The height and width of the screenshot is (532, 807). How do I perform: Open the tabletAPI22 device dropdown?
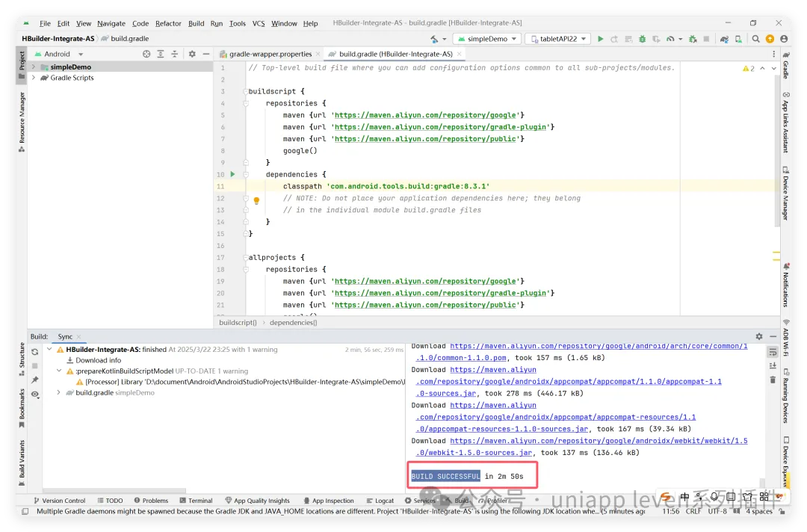[x=558, y=39]
